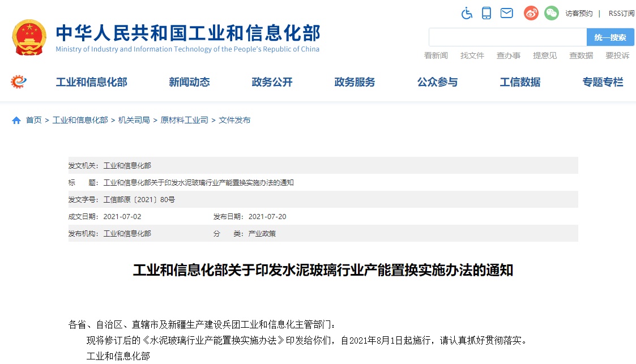Open the 公众参与 navigation menu
The height and width of the screenshot is (364, 636).
click(x=438, y=82)
